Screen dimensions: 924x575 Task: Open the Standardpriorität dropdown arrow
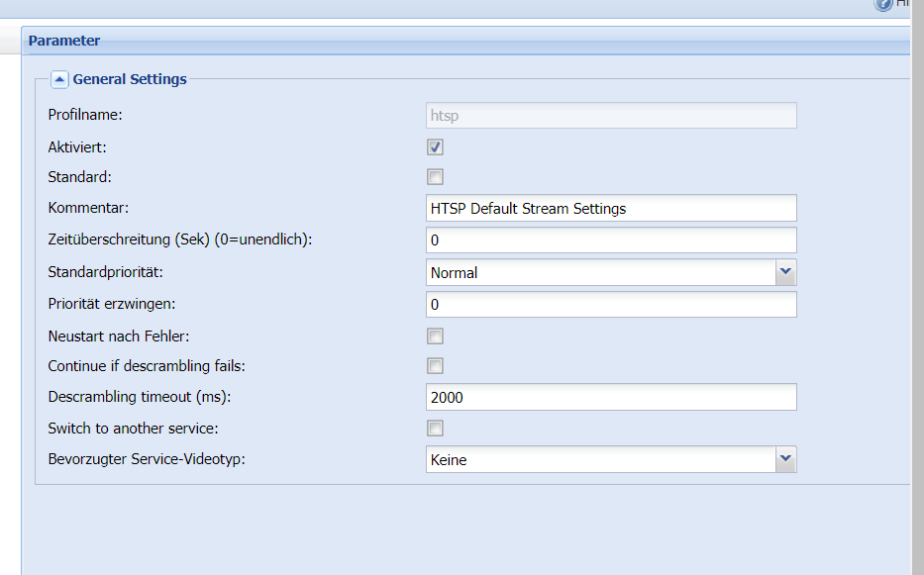click(785, 272)
